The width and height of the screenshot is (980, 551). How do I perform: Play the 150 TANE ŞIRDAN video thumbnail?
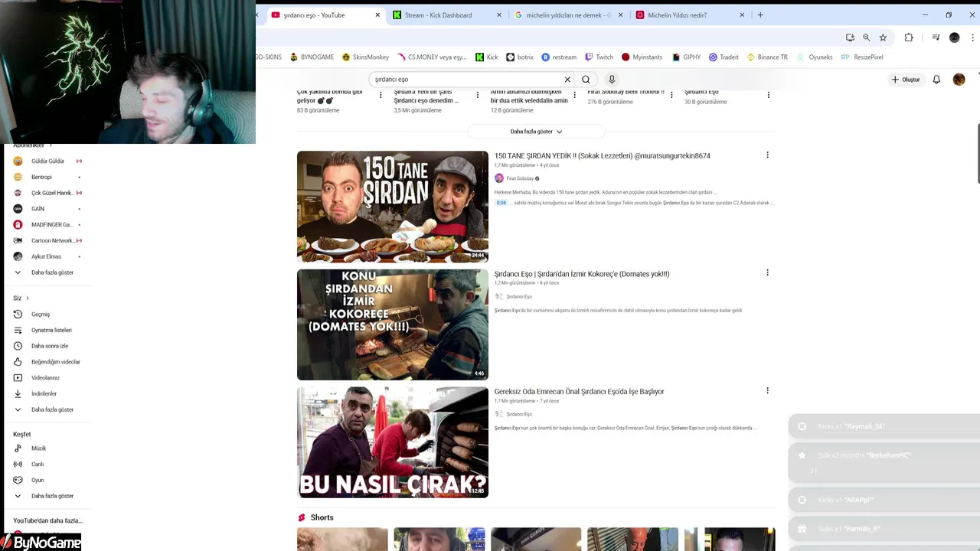tap(393, 207)
